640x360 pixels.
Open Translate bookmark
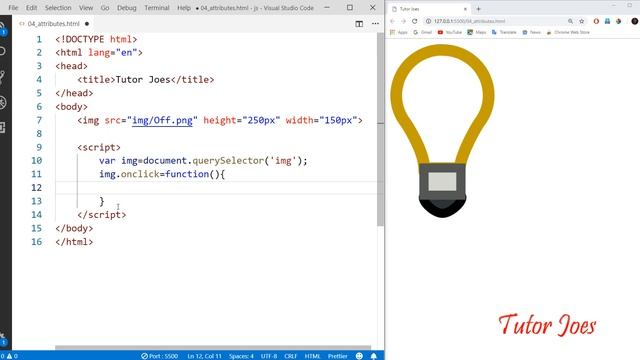coord(504,32)
